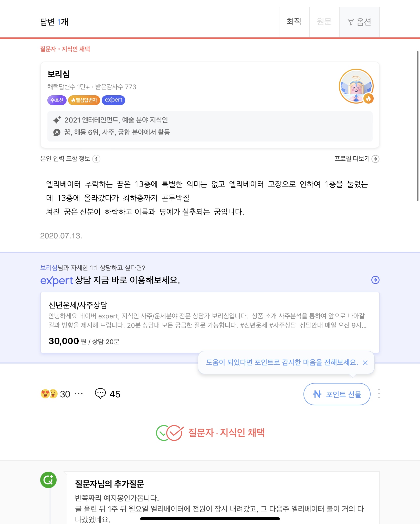Click the 보리심 answerer name
420x524 pixels.
[x=58, y=74]
